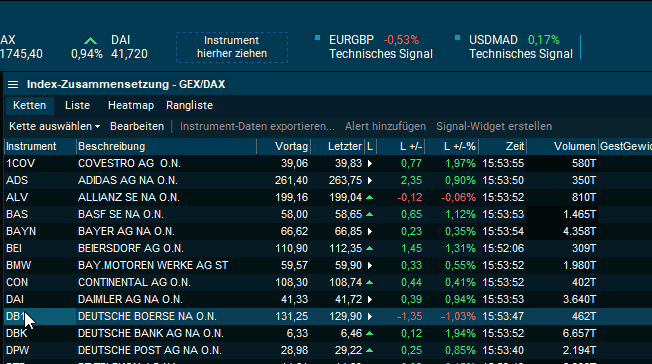Sort by the GestGewicht column header
The height and width of the screenshot is (364, 652).
[x=625, y=146]
